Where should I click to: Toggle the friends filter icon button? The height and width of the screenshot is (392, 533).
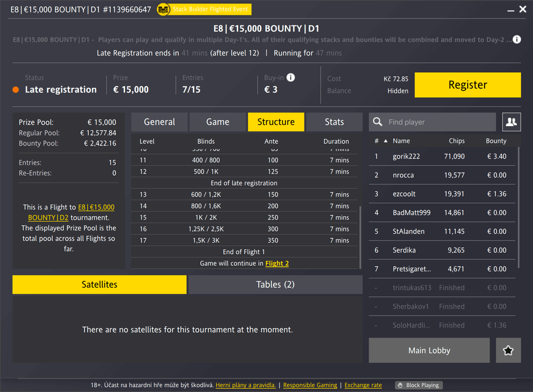click(x=511, y=122)
